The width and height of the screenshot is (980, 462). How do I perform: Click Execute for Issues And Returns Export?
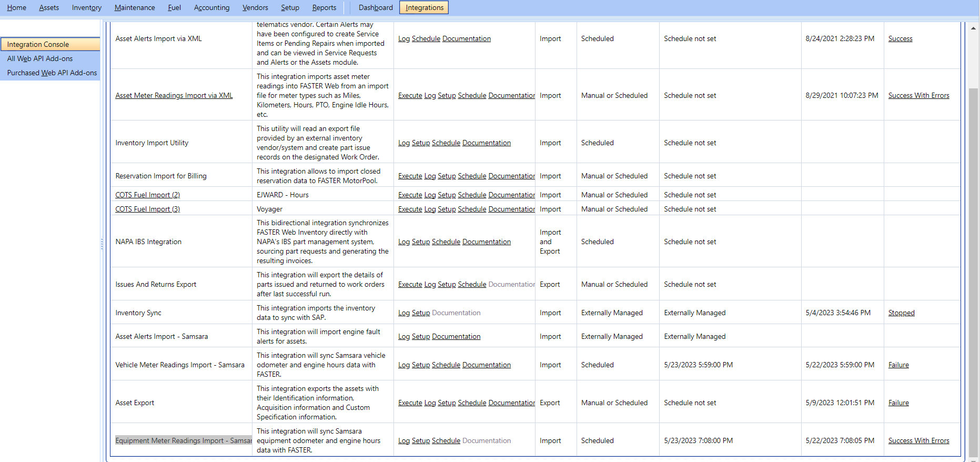pyautogui.click(x=410, y=284)
